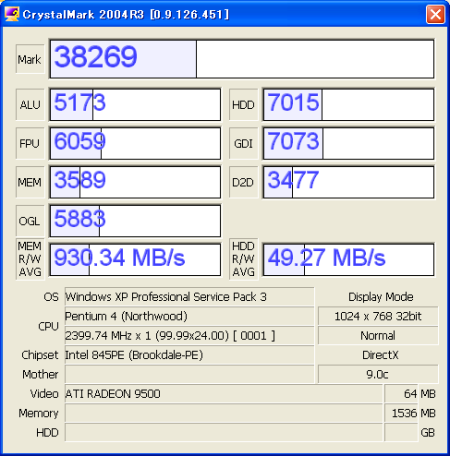Screen dimensions: 450x456
Task: Click the empty Memory description field
Action: [224, 413]
